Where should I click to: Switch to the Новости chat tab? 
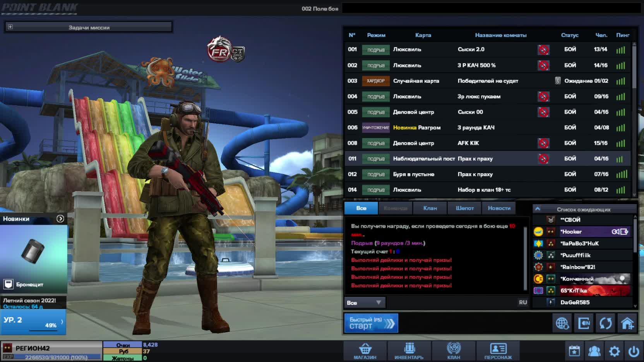pyautogui.click(x=499, y=208)
